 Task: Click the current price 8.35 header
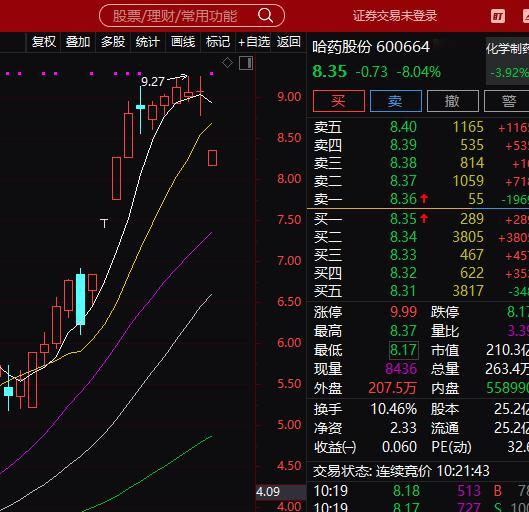pyautogui.click(x=329, y=72)
